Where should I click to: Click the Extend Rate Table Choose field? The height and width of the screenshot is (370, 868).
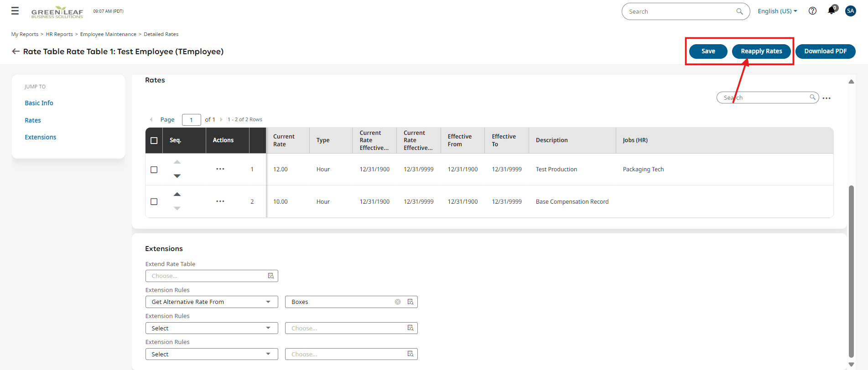212,276
